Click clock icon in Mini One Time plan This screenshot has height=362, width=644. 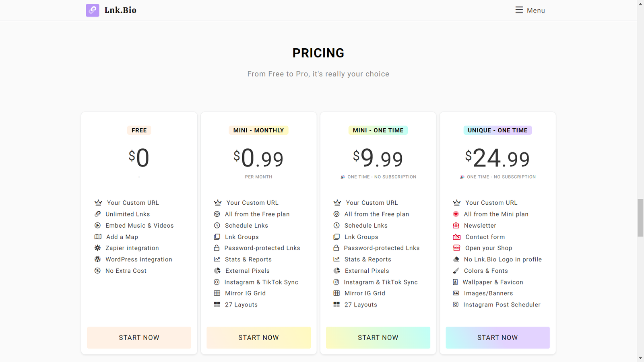tap(336, 226)
